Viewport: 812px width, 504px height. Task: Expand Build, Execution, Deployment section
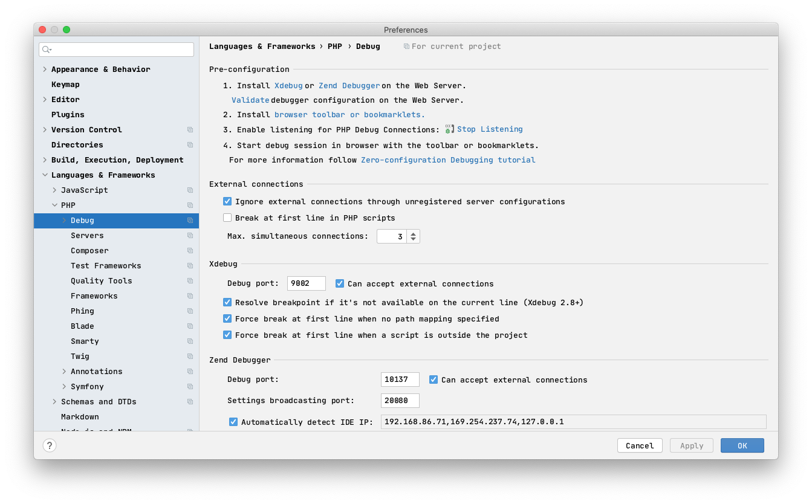(x=45, y=160)
